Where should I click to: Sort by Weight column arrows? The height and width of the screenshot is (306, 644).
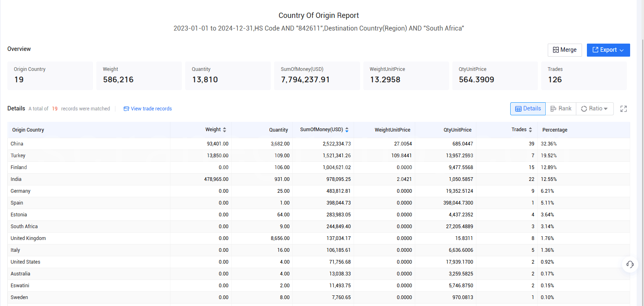[224, 130]
